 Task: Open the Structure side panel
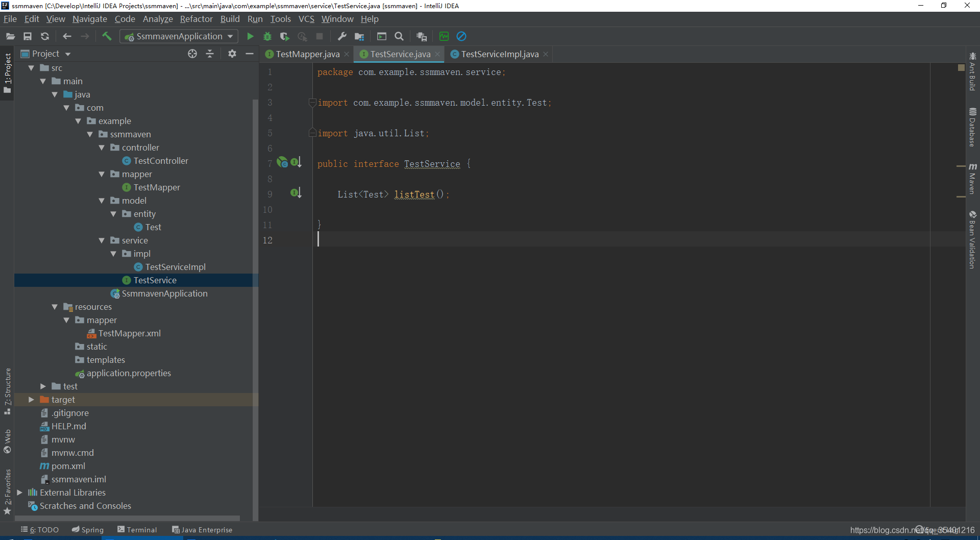(7, 391)
